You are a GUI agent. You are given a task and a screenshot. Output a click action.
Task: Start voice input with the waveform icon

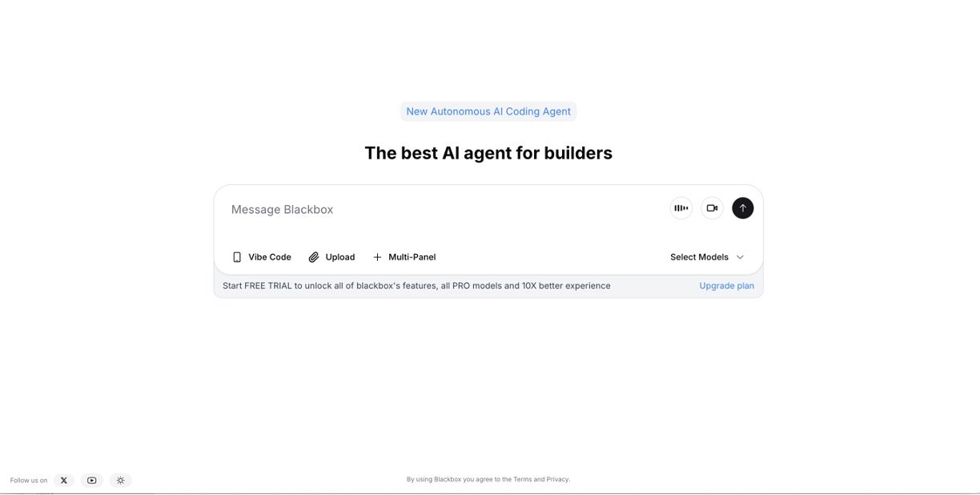681,208
